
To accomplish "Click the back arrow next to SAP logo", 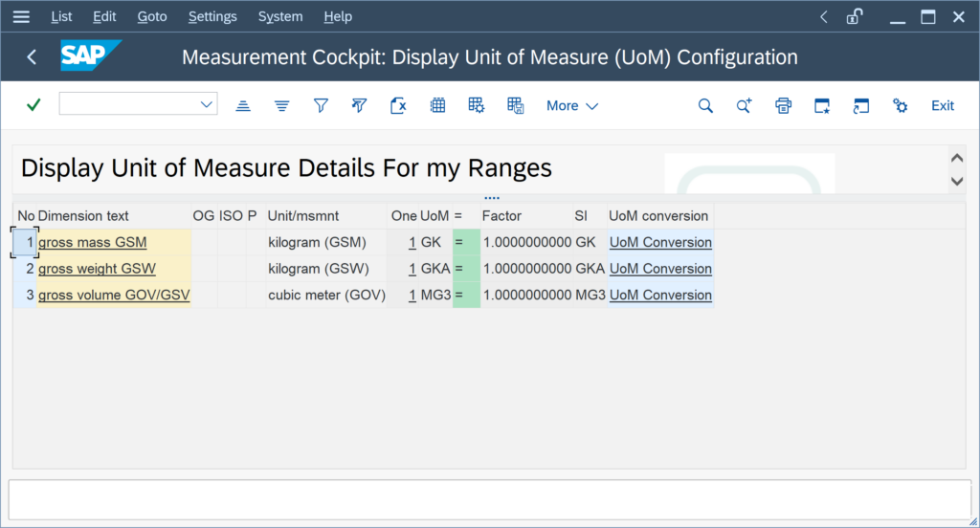I will 32,57.
